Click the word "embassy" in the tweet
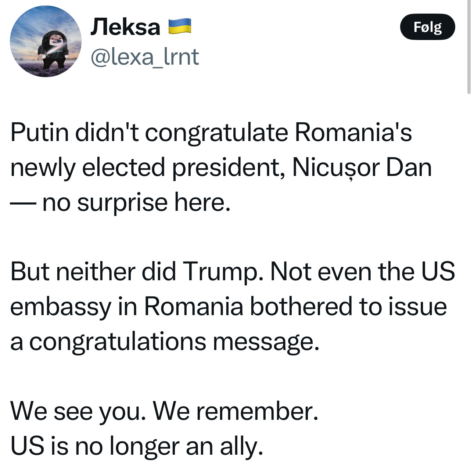Image resolution: width=474 pixels, height=476 pixels. (x=61, y=307)
